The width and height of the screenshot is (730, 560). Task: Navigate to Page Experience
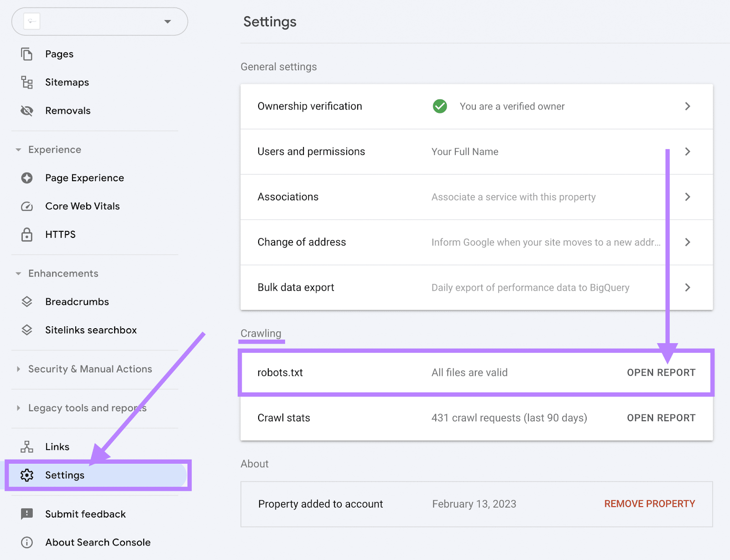(x=84, y=178)
